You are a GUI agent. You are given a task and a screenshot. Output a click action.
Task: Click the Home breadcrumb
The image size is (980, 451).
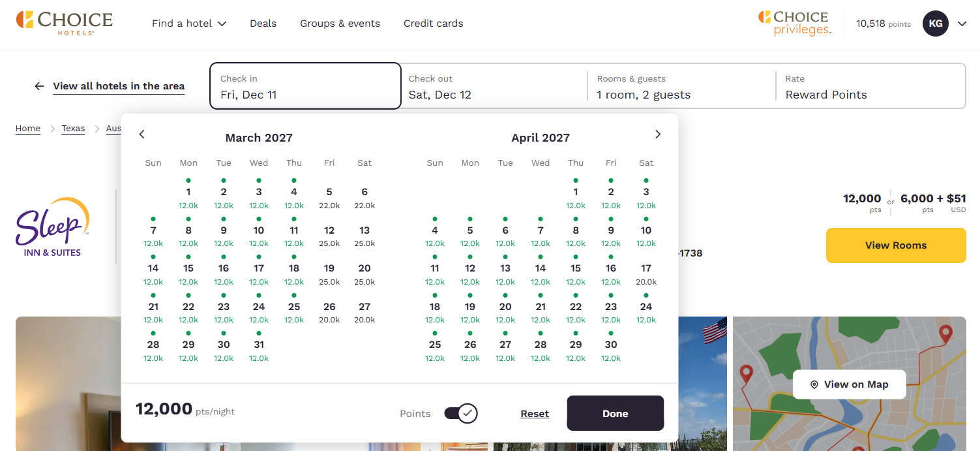point(28,129)
